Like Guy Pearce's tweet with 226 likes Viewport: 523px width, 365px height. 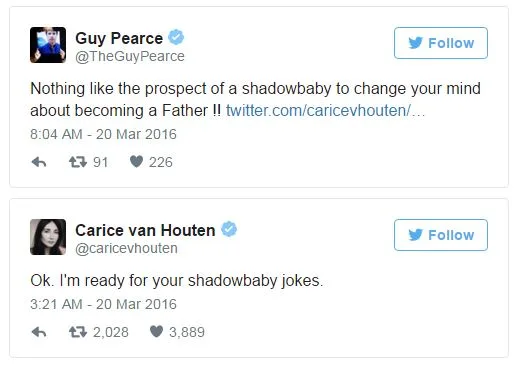point(136,162)
